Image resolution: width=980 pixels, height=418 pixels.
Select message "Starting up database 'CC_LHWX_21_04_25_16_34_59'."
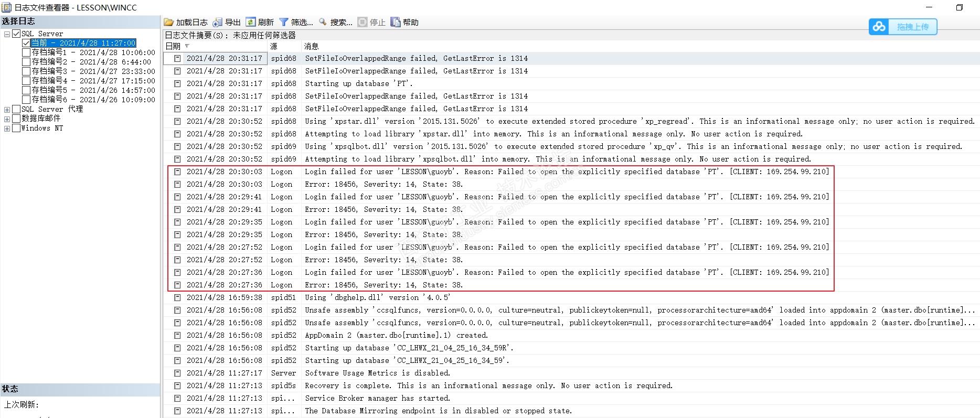pos(407,360)
